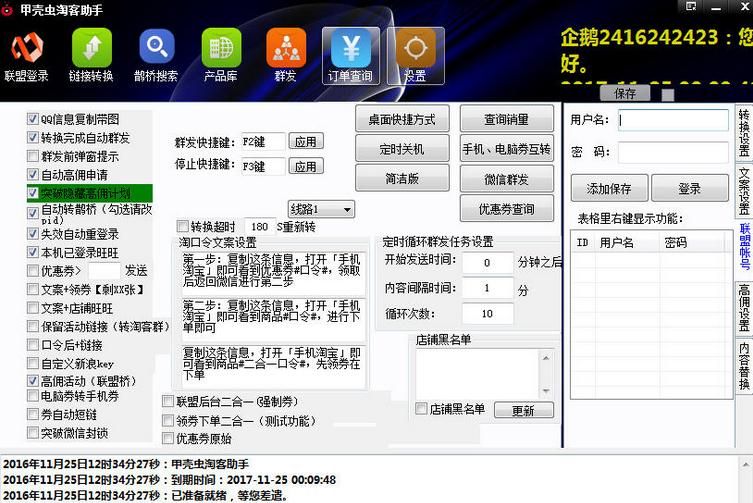Image resolution: width=753 pixels, height=503 pixels.
Task: Click the 登录 button
Action: pos(689,188)
